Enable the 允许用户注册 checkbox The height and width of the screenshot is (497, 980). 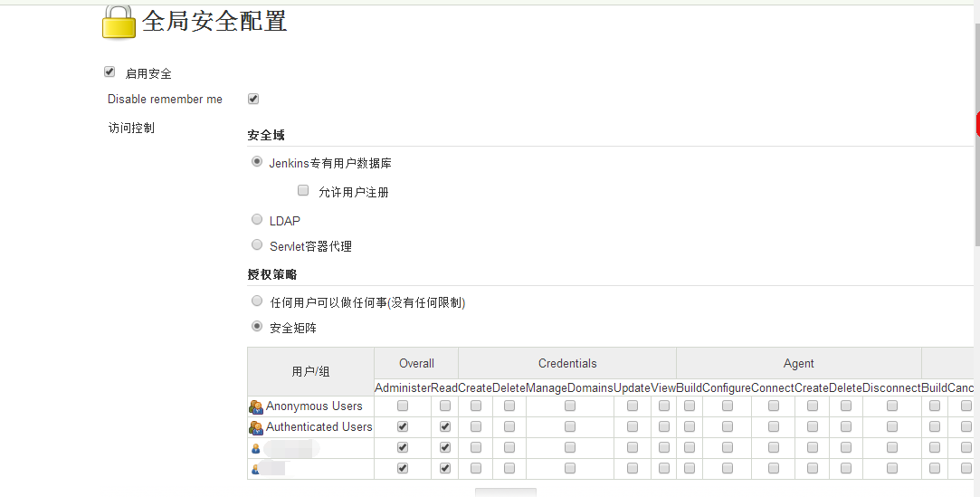pyautogui.click(x=303, y=190)
